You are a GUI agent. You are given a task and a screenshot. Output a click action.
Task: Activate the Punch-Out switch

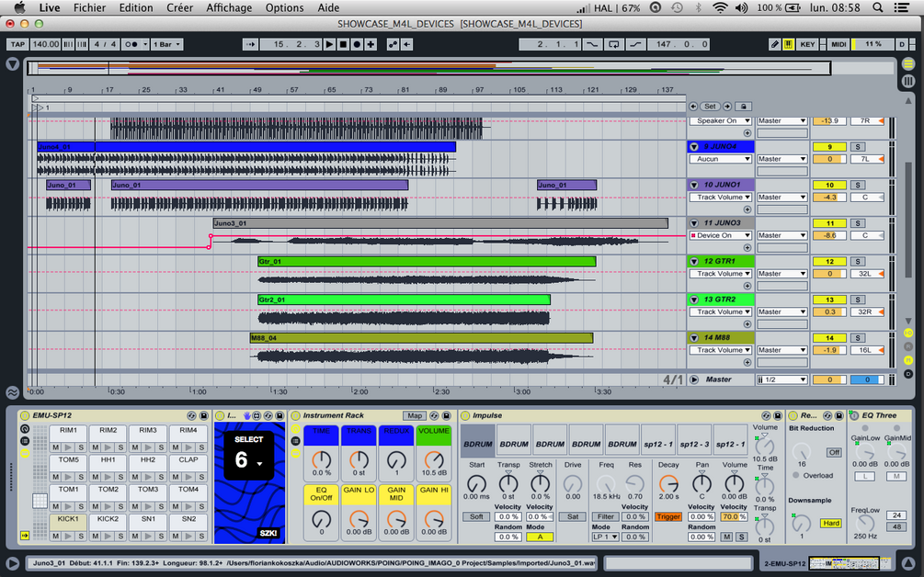point(635,44)
